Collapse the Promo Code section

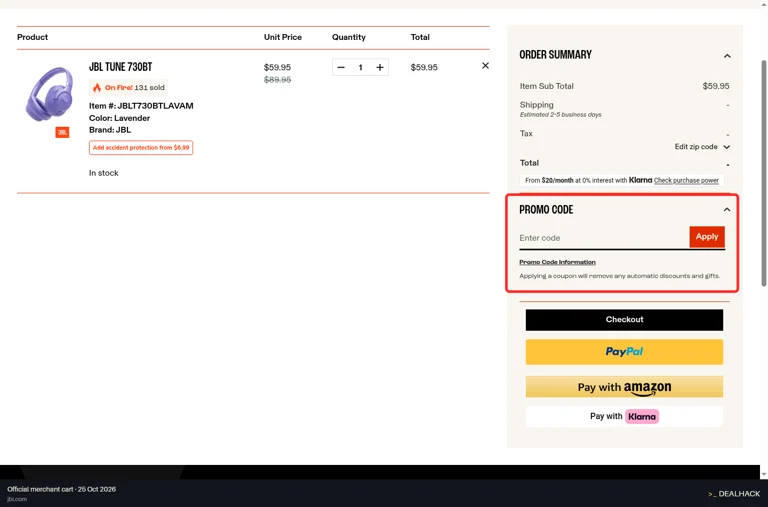727,210
